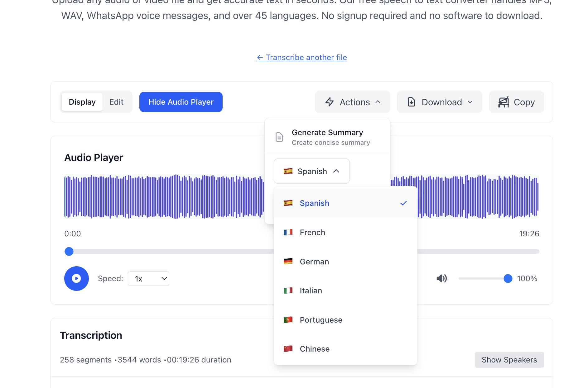Viewport: 588px width, 388px height.
Task: Click the Generate Summary document icon
Action: point(279,137)
